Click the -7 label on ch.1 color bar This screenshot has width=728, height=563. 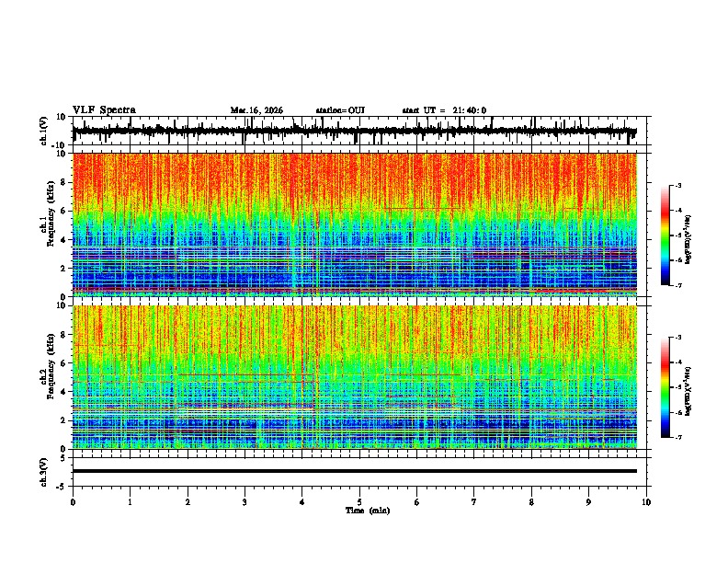click(x=678, y=285)
